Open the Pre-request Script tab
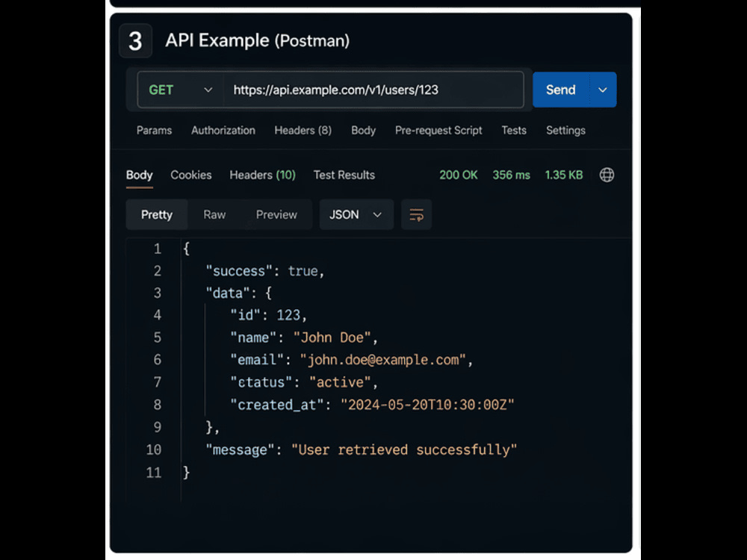 438,131
